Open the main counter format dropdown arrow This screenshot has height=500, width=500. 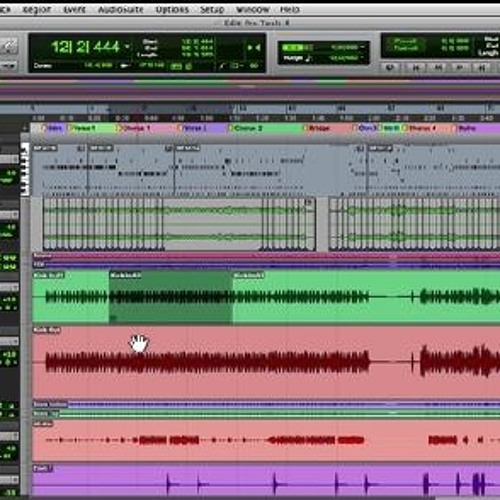click(127, 47)
